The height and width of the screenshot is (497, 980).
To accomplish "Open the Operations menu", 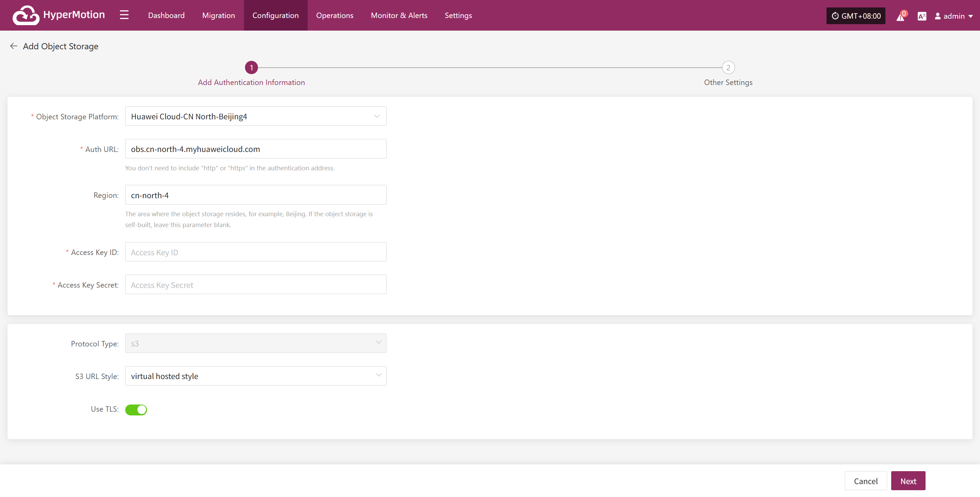I will [x=334, y=15].
